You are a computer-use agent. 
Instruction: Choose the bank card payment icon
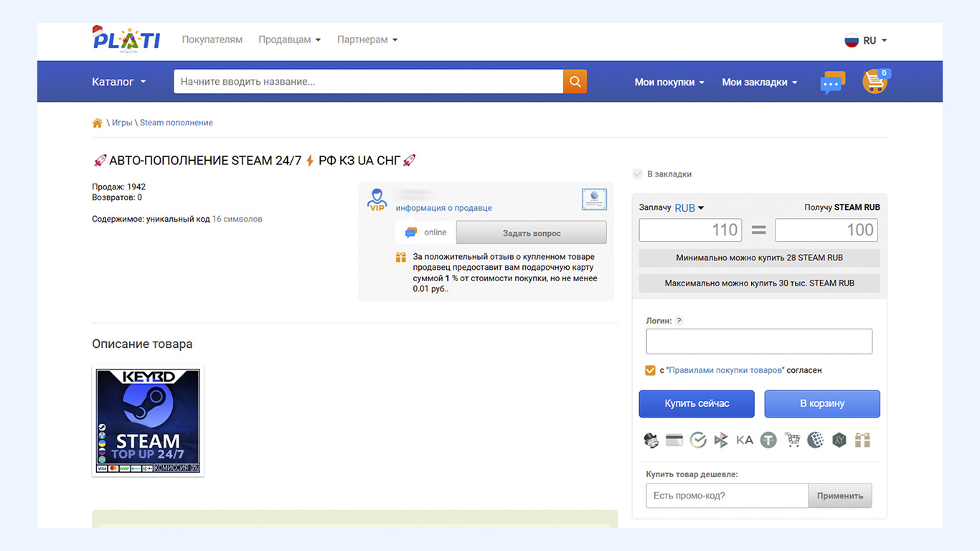coord(674,440)
